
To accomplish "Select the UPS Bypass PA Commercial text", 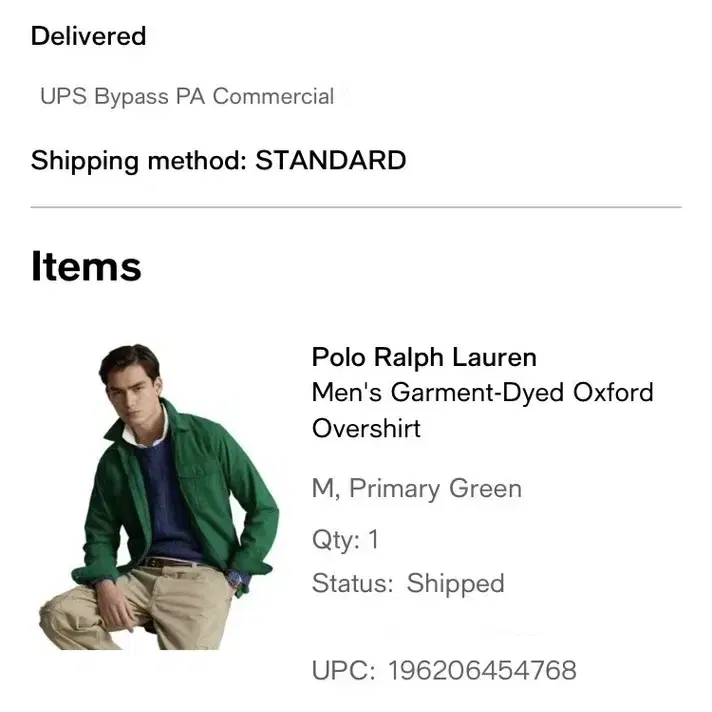I will [x=187, y=97].
